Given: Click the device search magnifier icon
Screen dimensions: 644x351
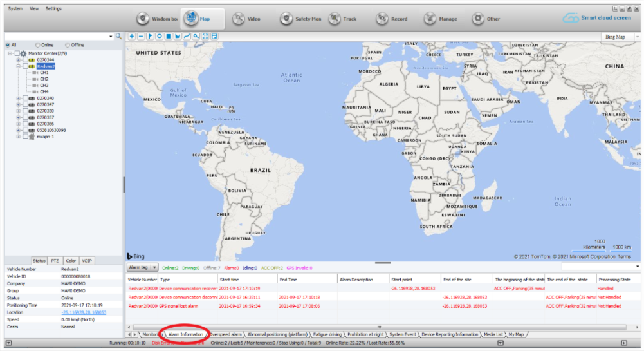Looking at the screenshot, I should [x=118, y=37].
